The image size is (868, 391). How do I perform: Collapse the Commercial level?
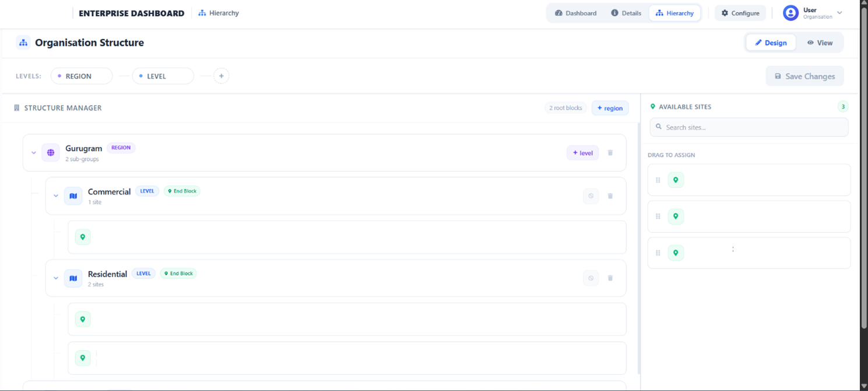pos(56,196)
